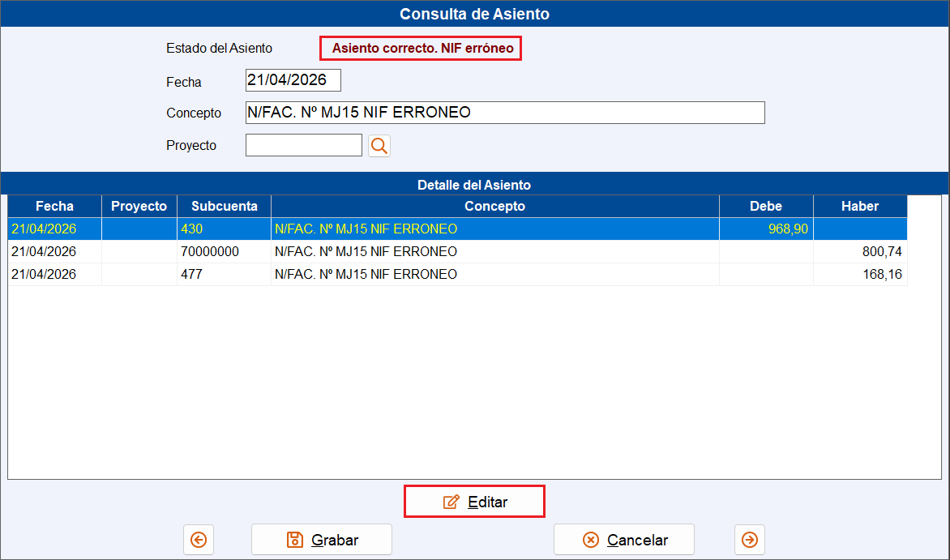
Task: Save the entry with Grabar
Action: (322, 540)
